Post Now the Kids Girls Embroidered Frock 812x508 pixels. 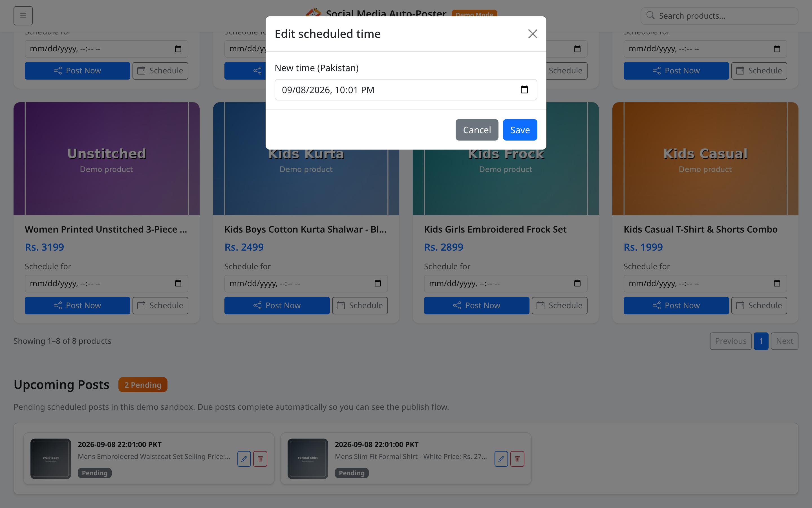pyautogui.click(x=476, y=305)
